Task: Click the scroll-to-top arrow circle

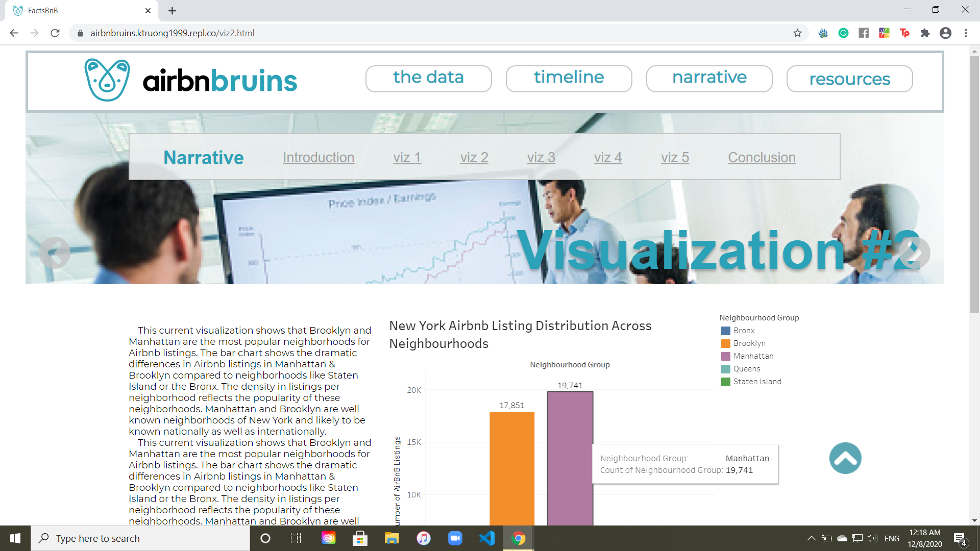Action: point(845,458)
